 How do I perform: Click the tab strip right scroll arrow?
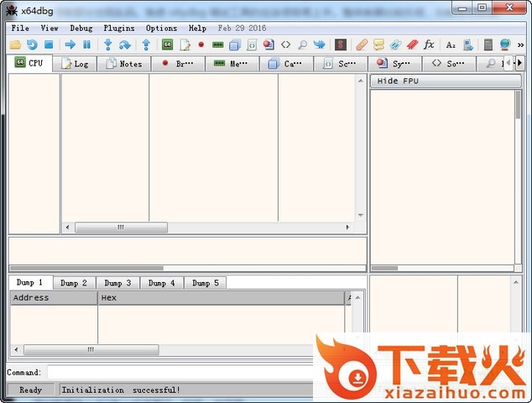519,63
